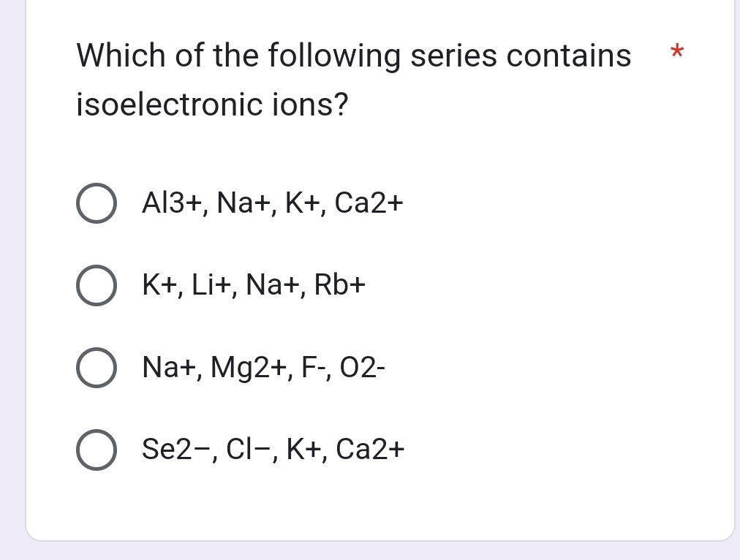Select the radio button for Al3+, Na+, K+, Ca2+
740x560 pixels.
pyautogui.click(x=96, y=203)
